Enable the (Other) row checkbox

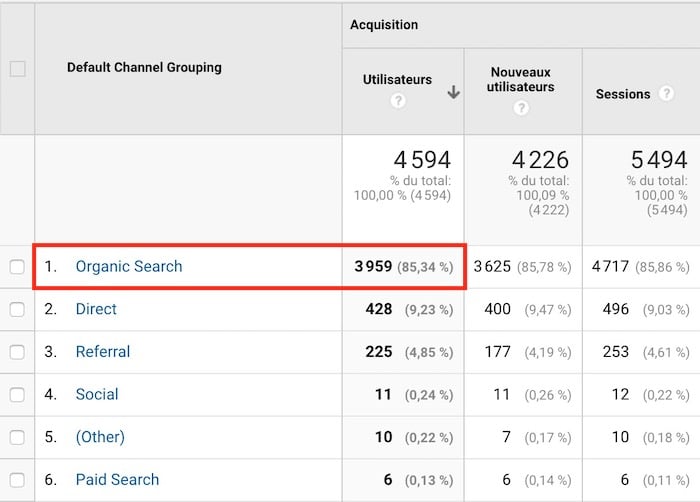tap(17, 437)
